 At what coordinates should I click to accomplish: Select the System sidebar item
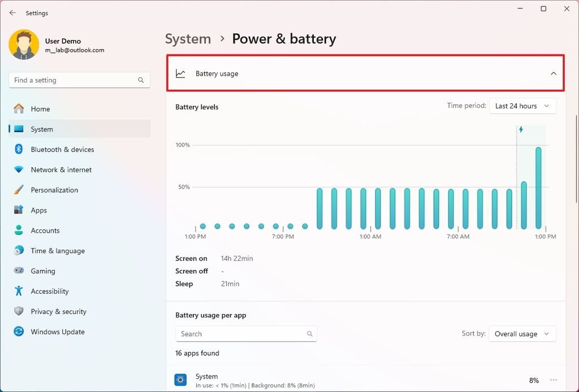pos(41,129)
